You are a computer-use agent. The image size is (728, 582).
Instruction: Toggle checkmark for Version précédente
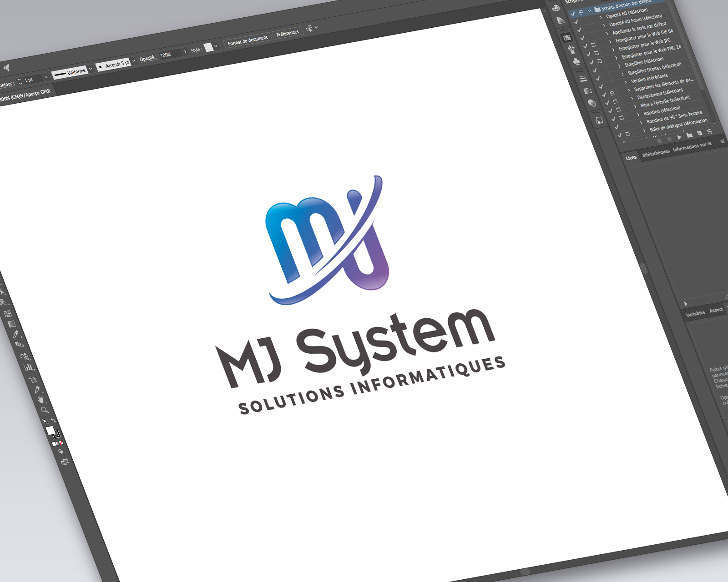click(x=601, y=86)
